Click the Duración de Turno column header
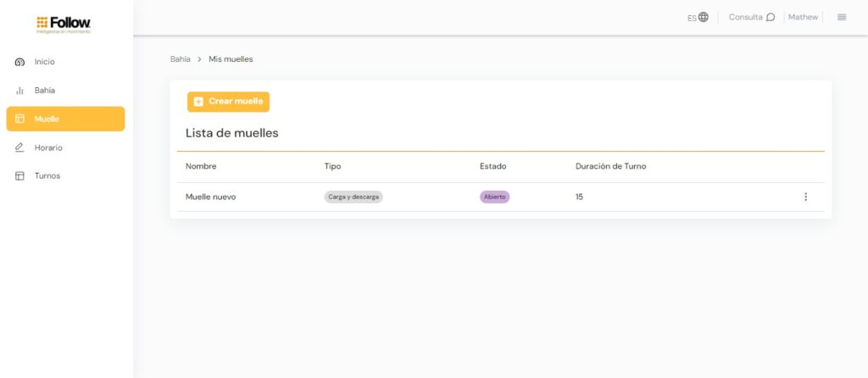This screenshot has height=378, width=868. click(x=610, y=166)
